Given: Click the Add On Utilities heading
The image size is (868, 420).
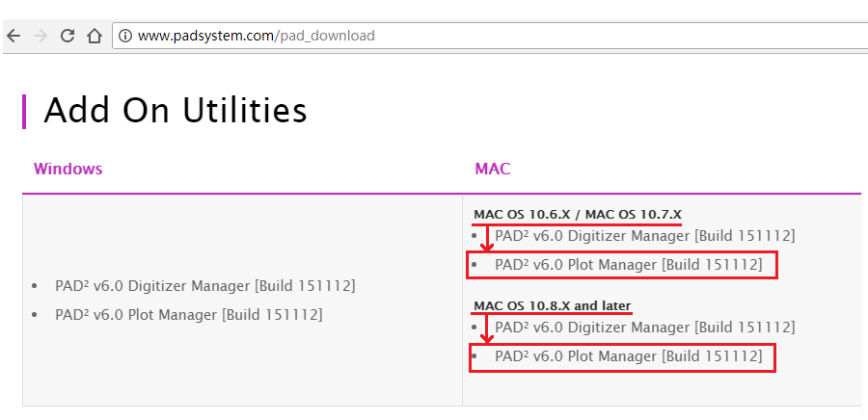Looking at the screenshot, I should 176,111.
